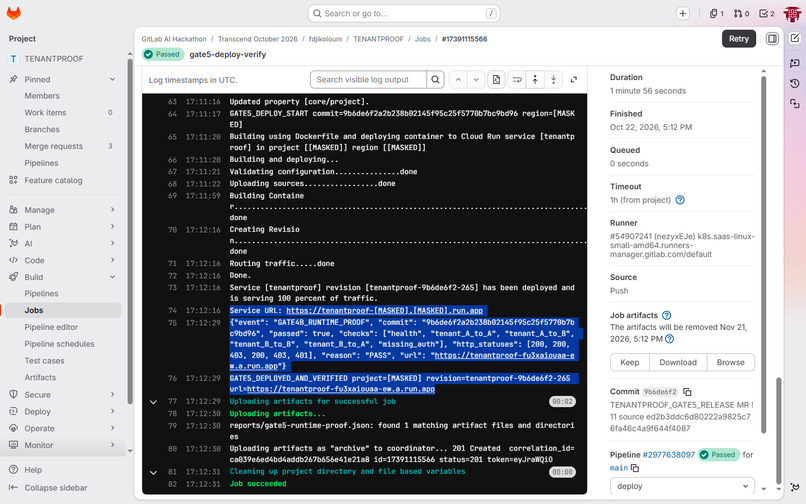Click the Feature catalog sidebar item
This screenshot has height=504, width=806.
point(63,181)
